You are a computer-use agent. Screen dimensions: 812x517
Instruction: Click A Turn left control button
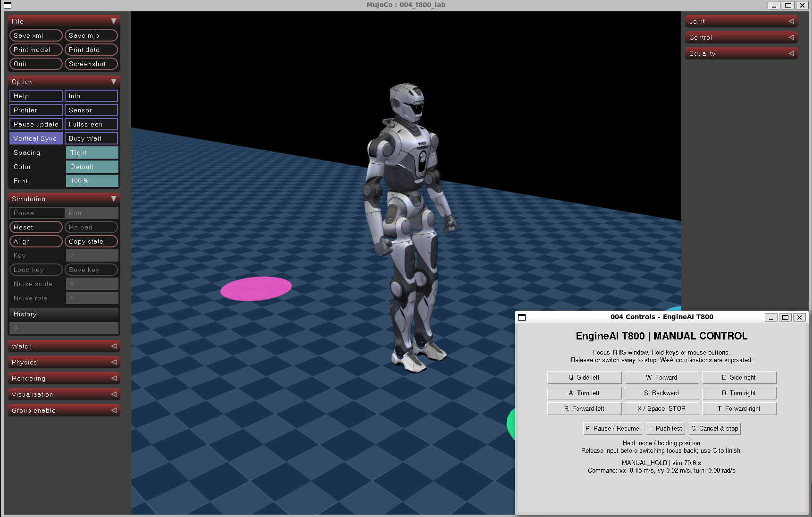[584, 393]
